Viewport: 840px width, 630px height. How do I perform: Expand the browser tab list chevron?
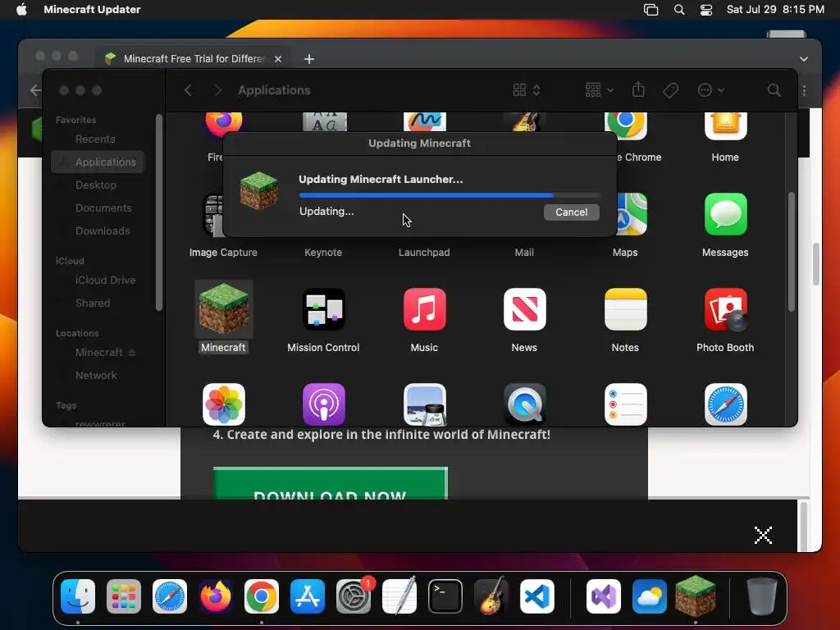pyautogui.click(x=804, y=59)
